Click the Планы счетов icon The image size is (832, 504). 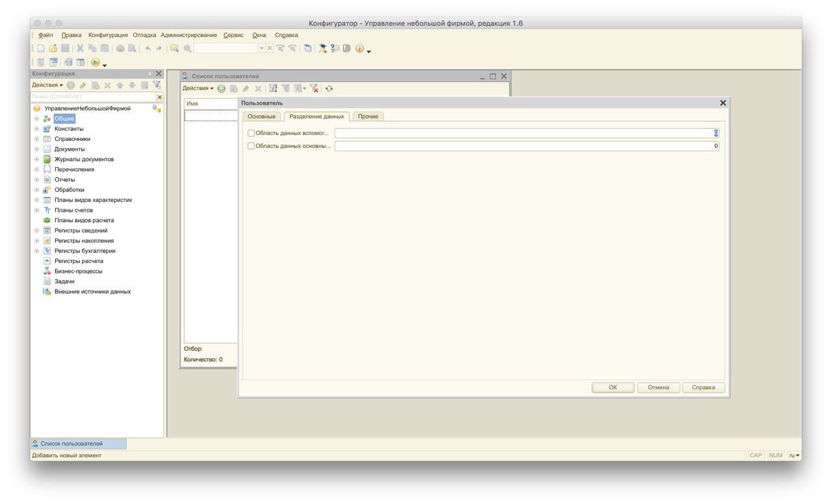[47, 210]
